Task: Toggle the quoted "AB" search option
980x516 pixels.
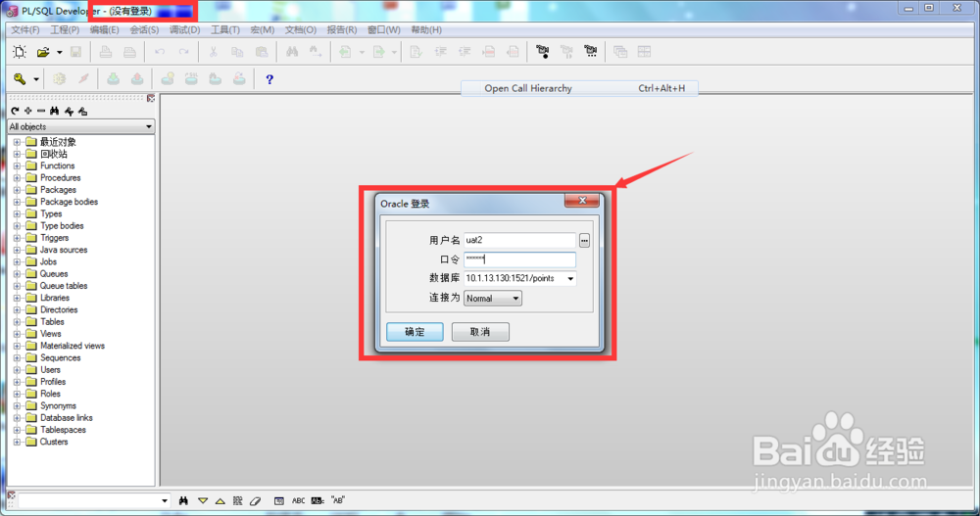Action: click(x=338, y=500)
